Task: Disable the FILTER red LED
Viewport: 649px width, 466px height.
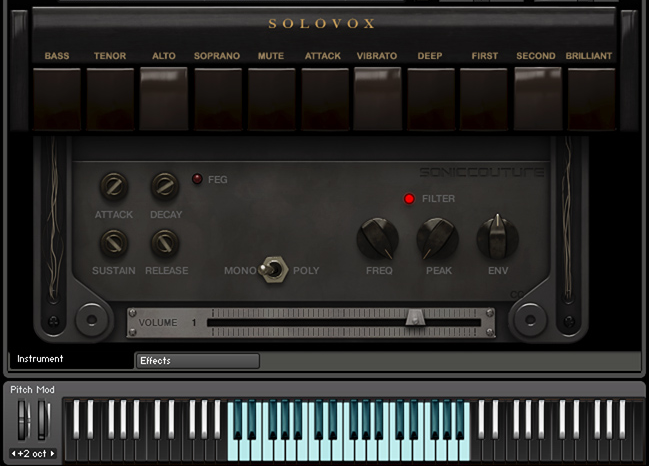Action: 409,199
